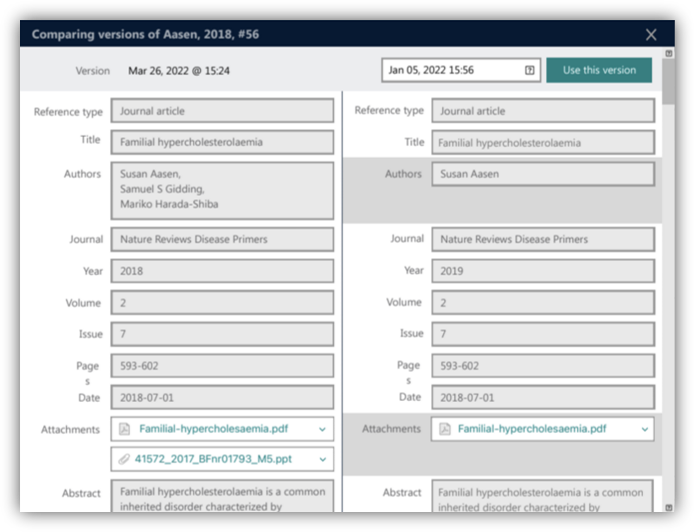
Task: Click the right Authors field with Susan Aasen
Action: 543,174
